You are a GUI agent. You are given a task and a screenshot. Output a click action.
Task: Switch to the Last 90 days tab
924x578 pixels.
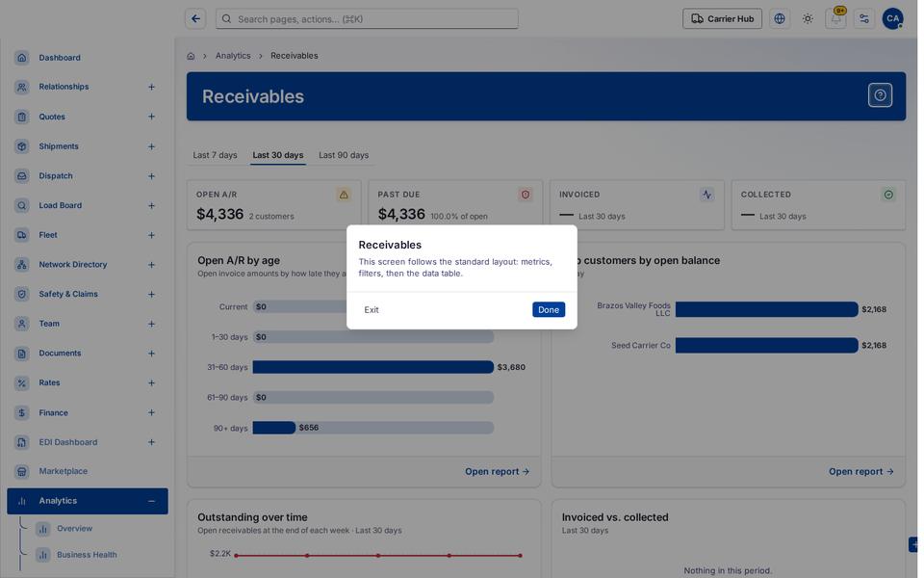(x=344, y=155)
